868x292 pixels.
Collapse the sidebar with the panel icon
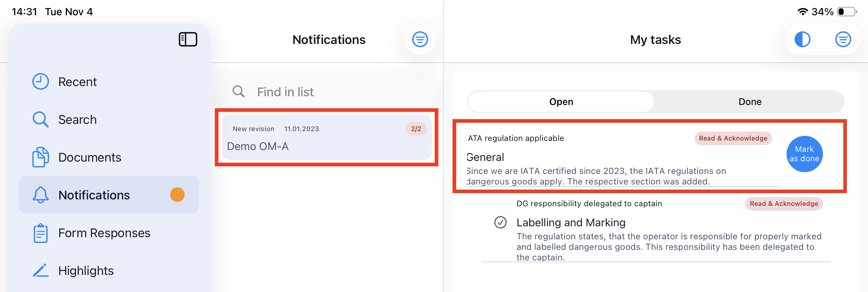point(188,39)
